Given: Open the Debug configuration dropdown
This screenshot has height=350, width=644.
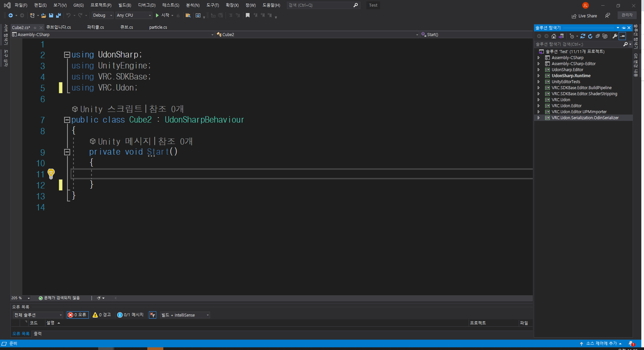Looking at the screenshot, I should coord(103,15).
